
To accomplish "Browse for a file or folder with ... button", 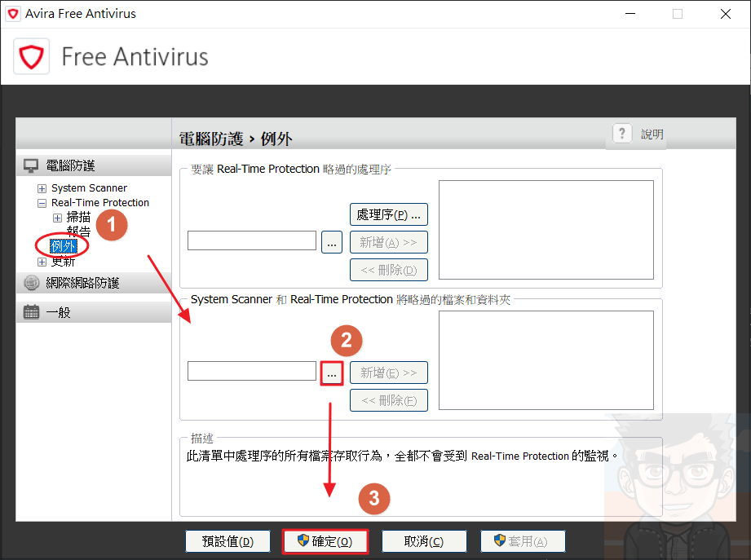I will (x=332, y=373).
